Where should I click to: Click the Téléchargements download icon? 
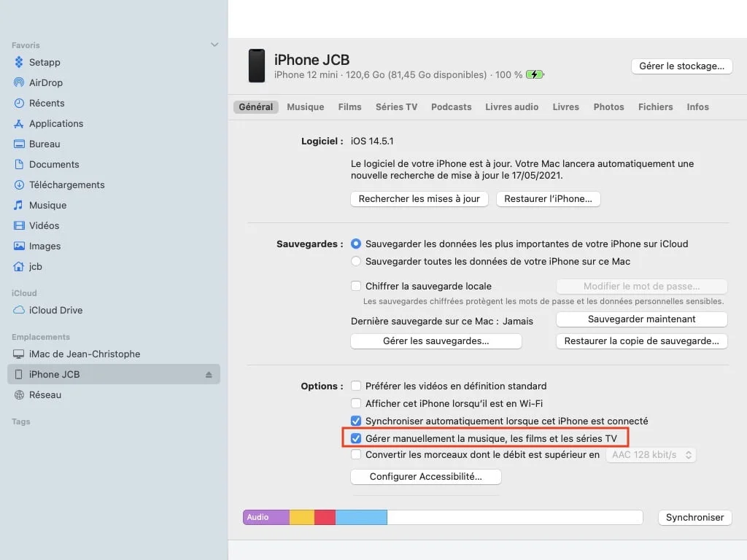(x=18, y=185)
